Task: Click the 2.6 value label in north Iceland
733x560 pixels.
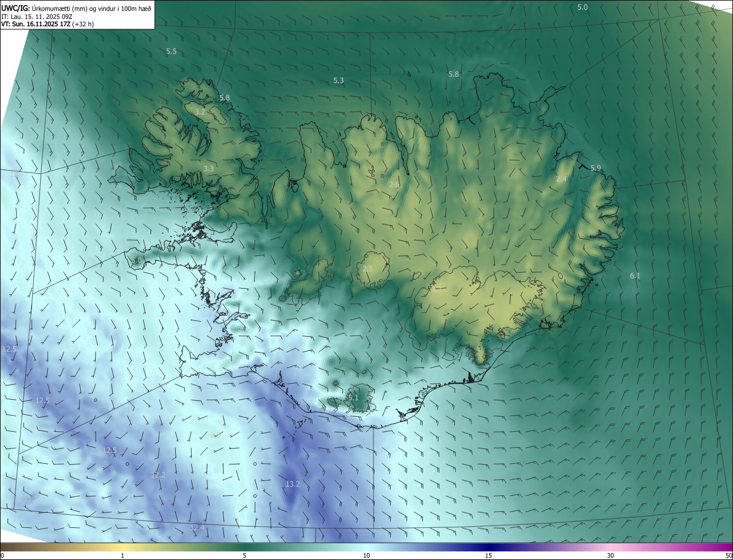Action: [x=394, y=185]
